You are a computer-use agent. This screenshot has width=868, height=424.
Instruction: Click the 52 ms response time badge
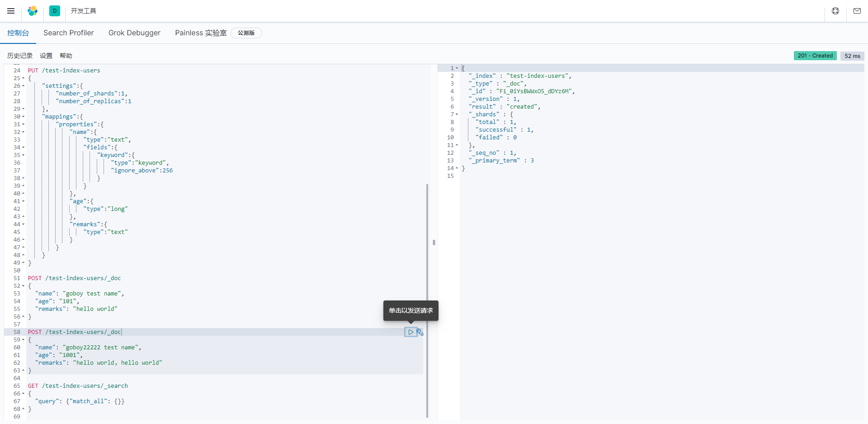pos(852,56)
